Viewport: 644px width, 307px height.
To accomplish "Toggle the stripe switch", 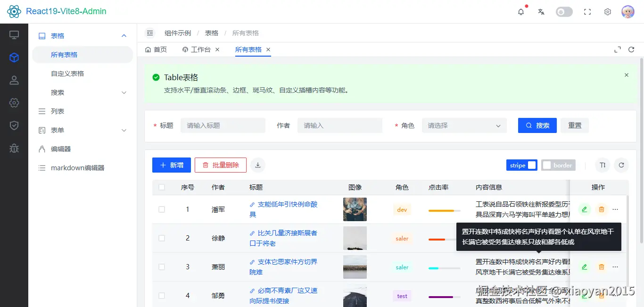I will pos(522,165).
